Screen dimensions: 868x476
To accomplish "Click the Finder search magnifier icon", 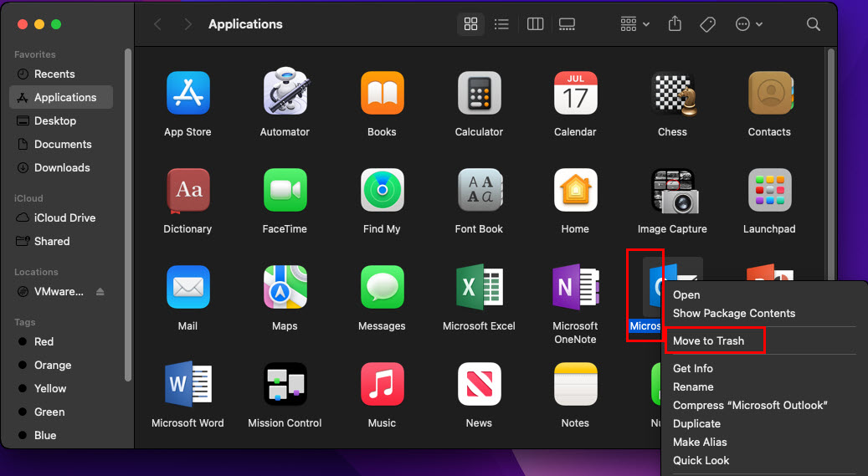I will pyautogui.click(x=814, y=23).
